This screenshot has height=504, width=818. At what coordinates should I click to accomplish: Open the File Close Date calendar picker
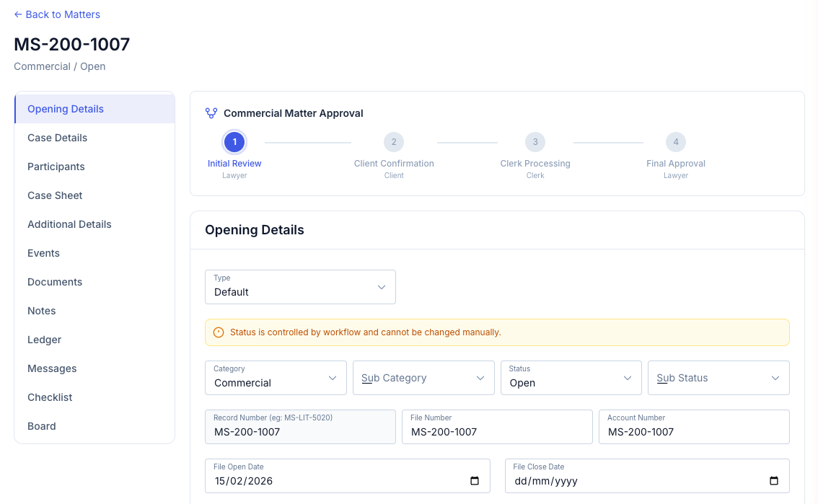773,481
